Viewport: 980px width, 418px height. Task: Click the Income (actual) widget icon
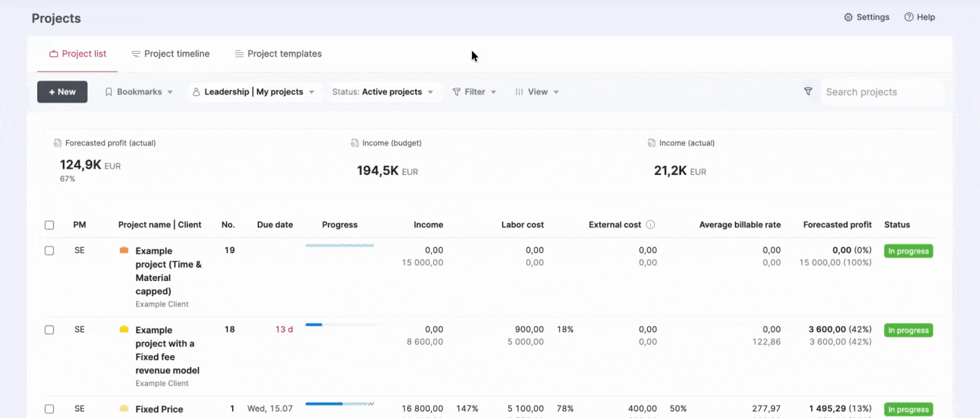tap(651, 143)
